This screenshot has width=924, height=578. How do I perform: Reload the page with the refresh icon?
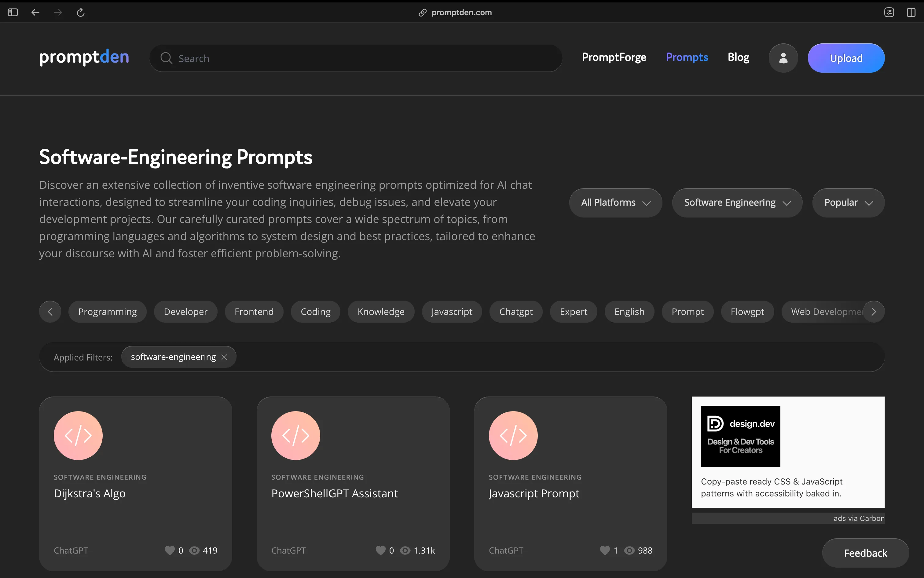pyautogui.click(x=80, y=12)
